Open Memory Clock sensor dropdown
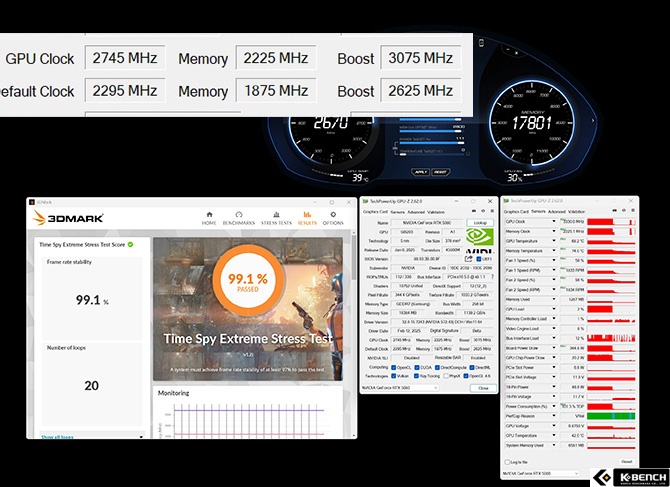The width and height of the screenshot is (670, 487). point(554,231)
